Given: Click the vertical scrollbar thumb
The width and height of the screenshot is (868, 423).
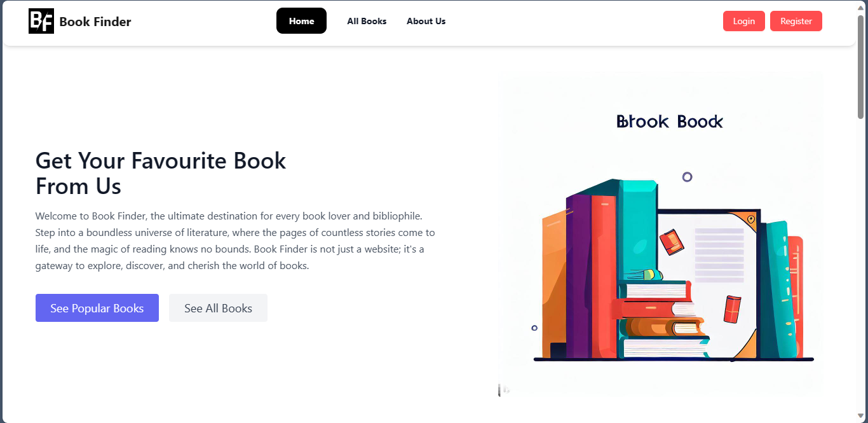Looking at the screenshot, I should click(x=861, y=67).
